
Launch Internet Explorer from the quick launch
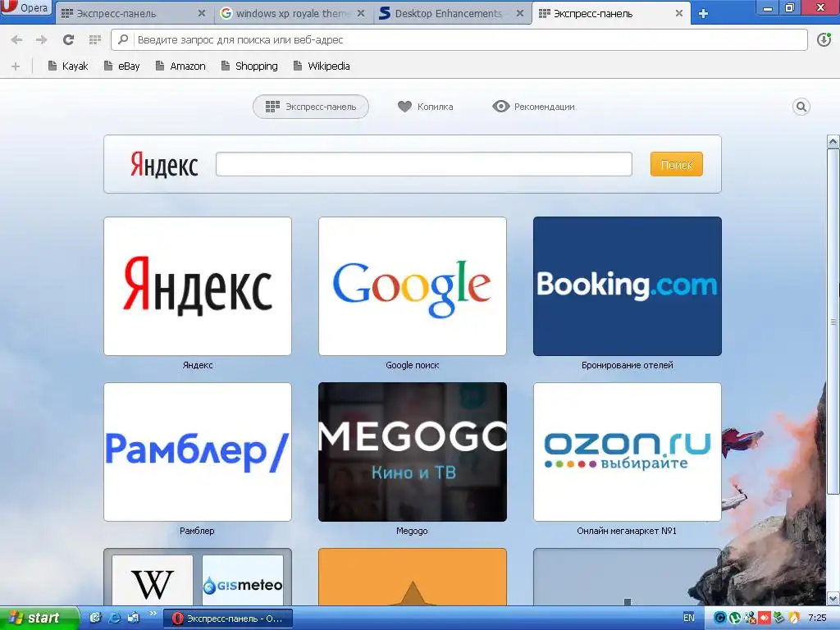click(115, 618)
